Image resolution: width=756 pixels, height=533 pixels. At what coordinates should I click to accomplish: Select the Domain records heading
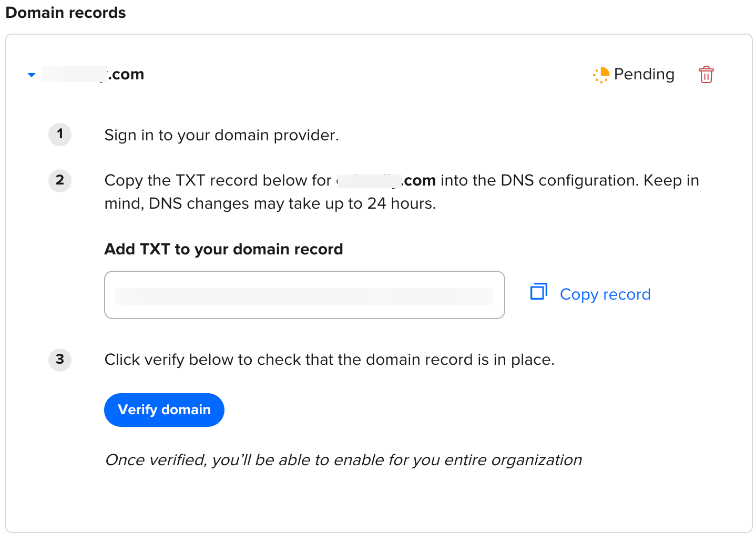65,13
